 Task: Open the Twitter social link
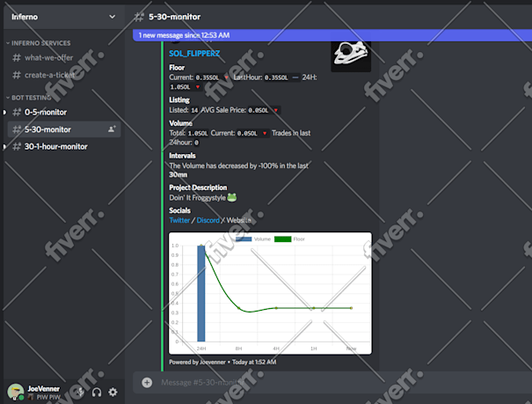click(179, 220)
